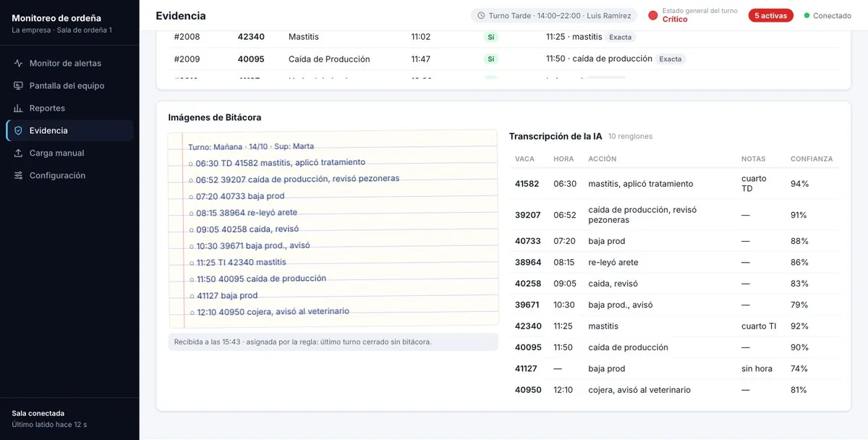Click the 94% confidence value
Image resolution: width=868 pixels, height=440 pixels.
click(x=799, y=184)
